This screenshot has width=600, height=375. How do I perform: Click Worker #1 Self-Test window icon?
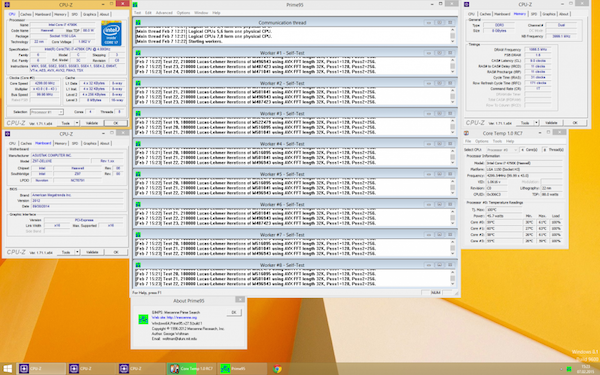tap(138, 53)
